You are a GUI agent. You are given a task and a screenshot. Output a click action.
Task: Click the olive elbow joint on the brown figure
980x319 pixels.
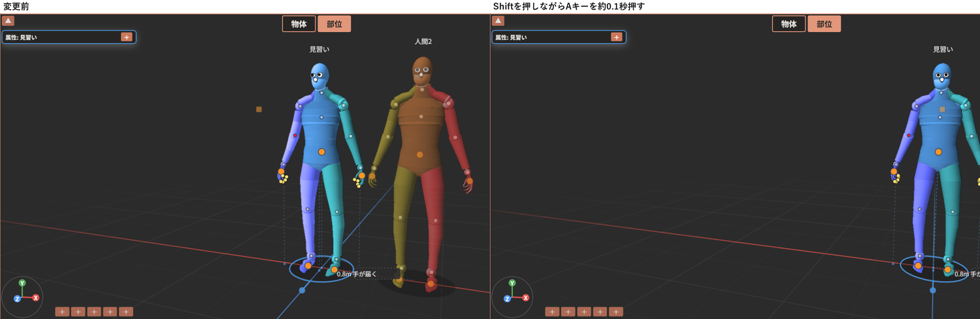pyautogui.click(x=388, y=137)
